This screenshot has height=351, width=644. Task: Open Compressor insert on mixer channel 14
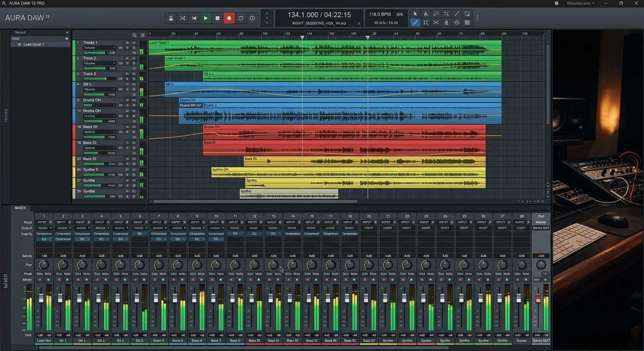tap(293, 234)
